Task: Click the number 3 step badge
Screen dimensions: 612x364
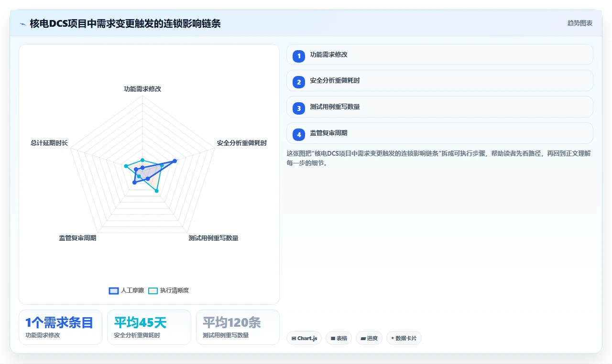Action: (x=299, y=108)
